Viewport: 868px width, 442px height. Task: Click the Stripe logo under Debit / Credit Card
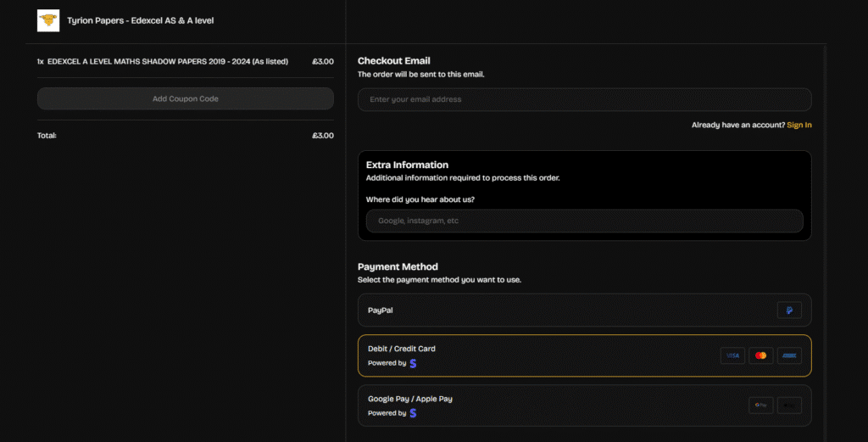(x=413, y=363)
